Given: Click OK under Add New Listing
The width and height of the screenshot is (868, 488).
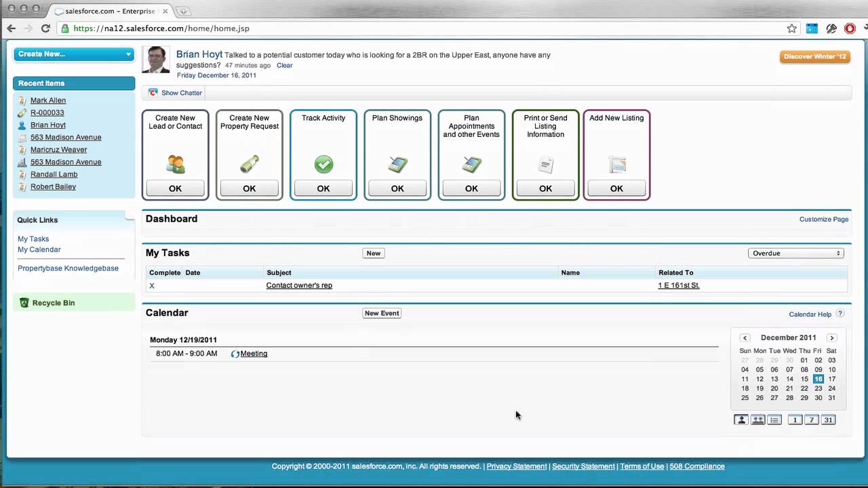Looking at the screenshot, I should click(x=616, y=188).
